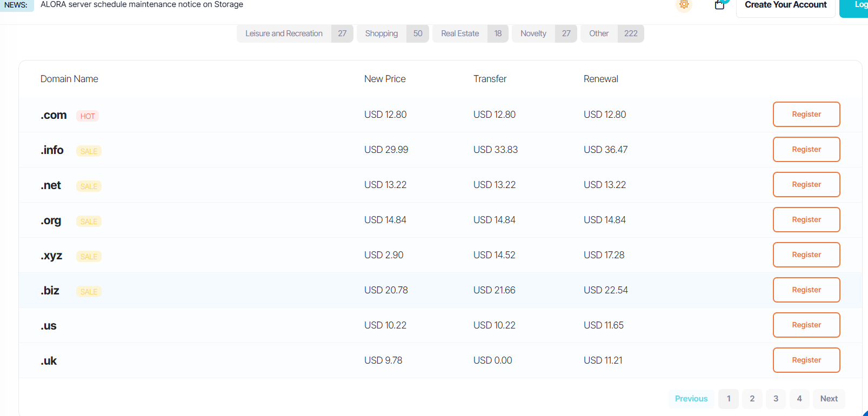Click .biz renewal price USD 22.54
The image size is (868, 416).
click(x=606, y=290)
